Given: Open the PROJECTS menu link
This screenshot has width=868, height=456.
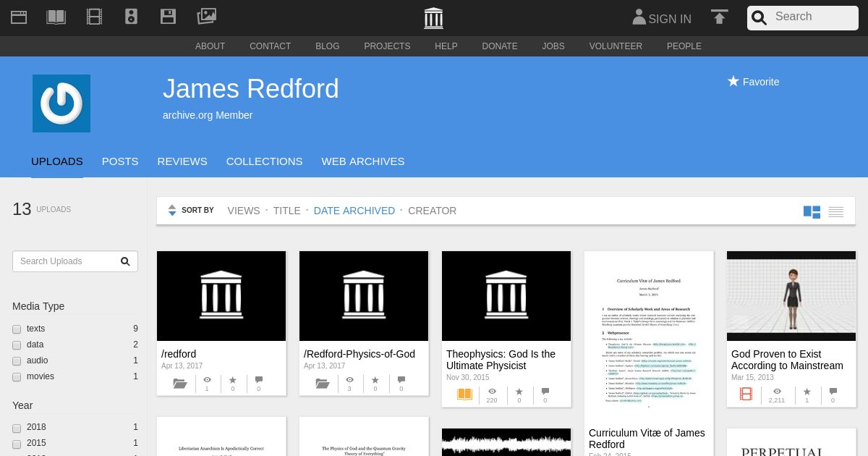Looking at the screenshot, I should [387, 46].
